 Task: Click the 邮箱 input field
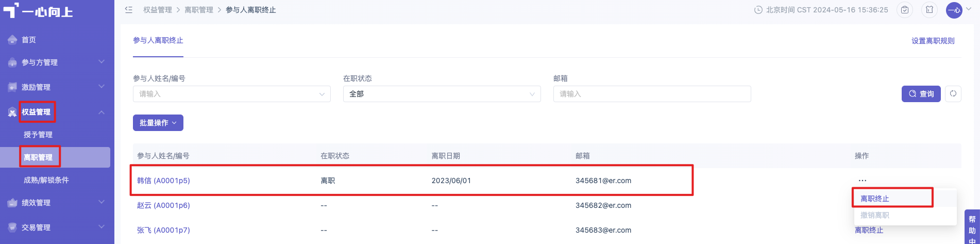point(652,94)
